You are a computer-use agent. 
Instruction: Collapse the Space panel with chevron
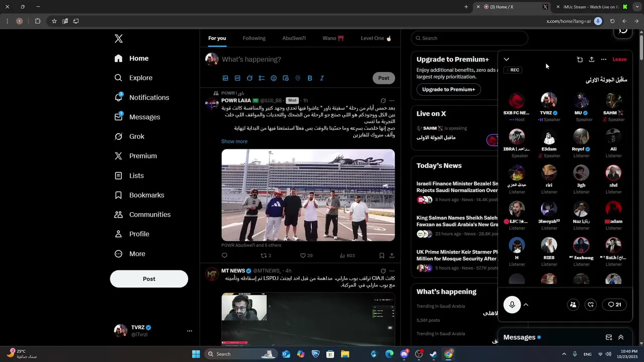point(507,59)
